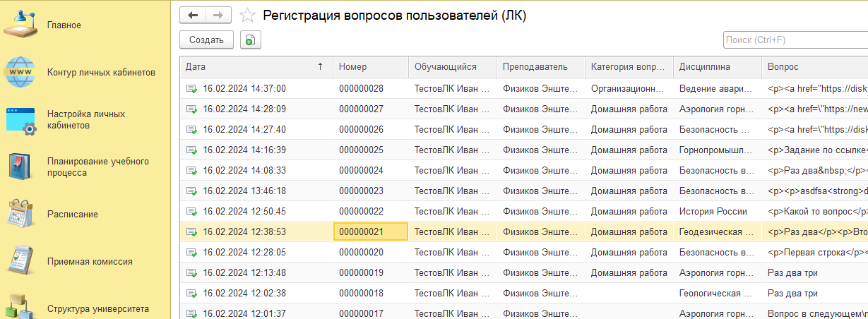
Task: Click in the Поиск (Ctrl+F) search field
Action: pos(795,40)
